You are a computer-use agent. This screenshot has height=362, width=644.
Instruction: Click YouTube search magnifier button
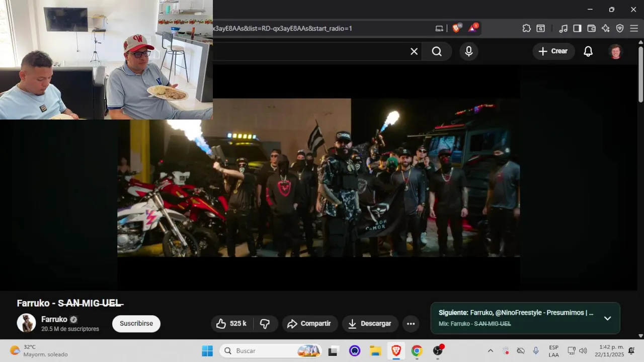437,51
